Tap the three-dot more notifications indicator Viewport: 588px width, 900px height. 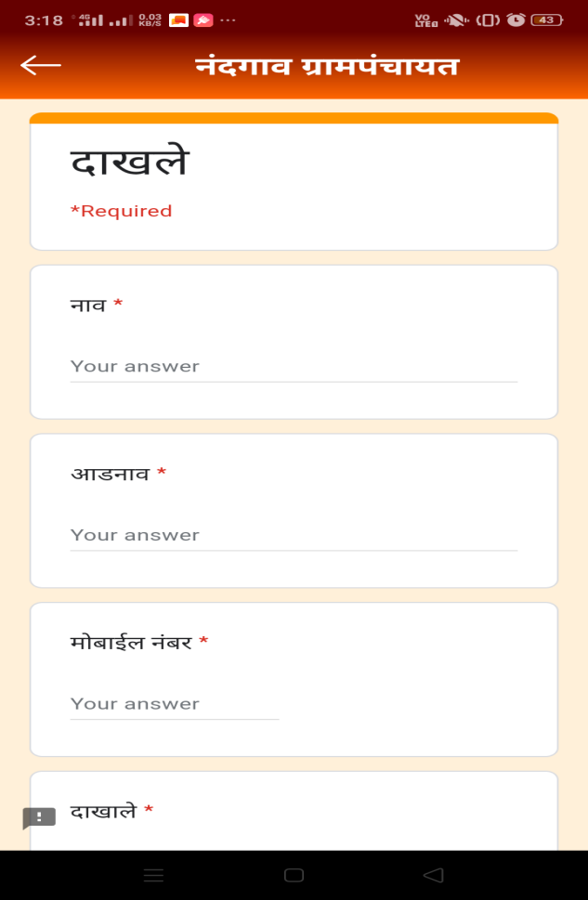click(229, 20)
